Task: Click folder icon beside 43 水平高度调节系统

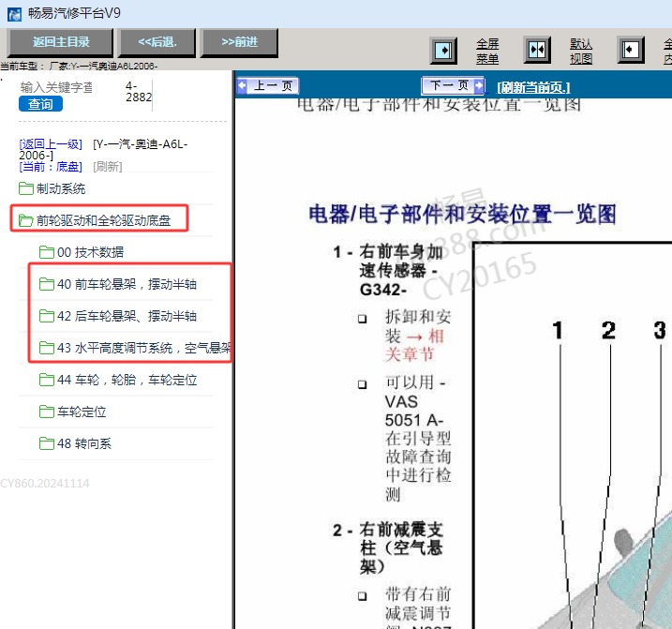Action: 46,348
